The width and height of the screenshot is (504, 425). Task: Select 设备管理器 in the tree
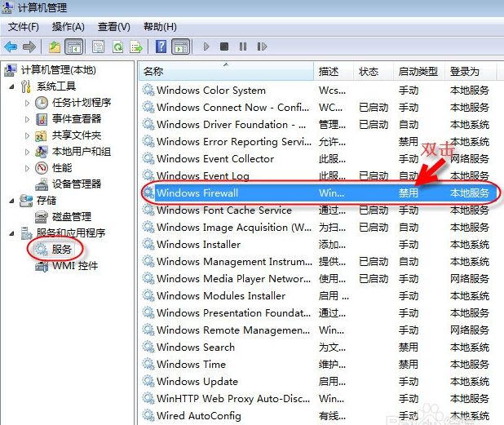tap(77, 184)
